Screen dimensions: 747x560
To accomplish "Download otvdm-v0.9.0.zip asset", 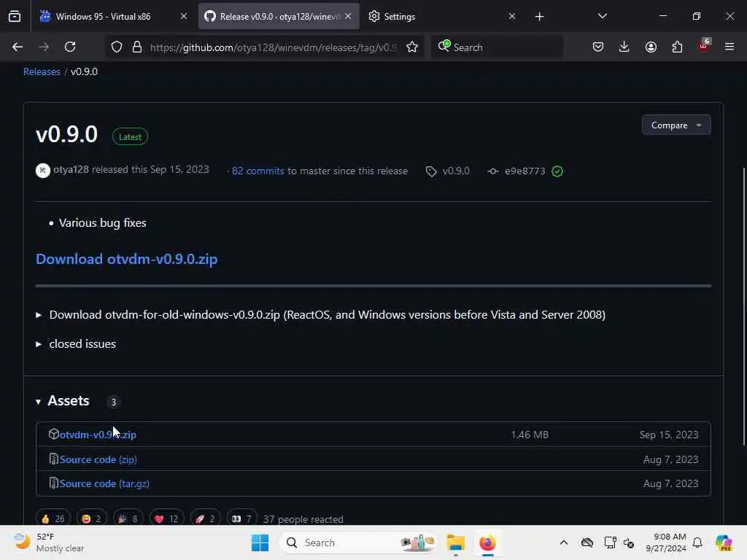I will [98, 435].
